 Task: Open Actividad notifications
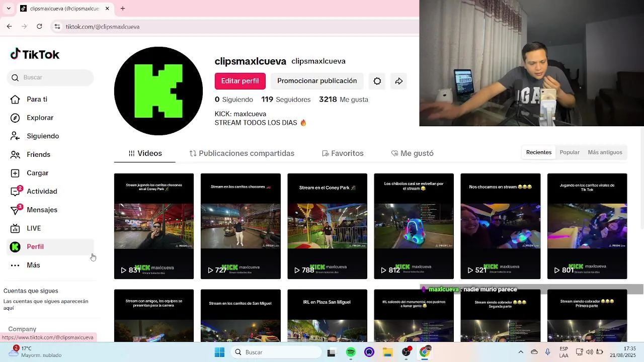point(34,191)
